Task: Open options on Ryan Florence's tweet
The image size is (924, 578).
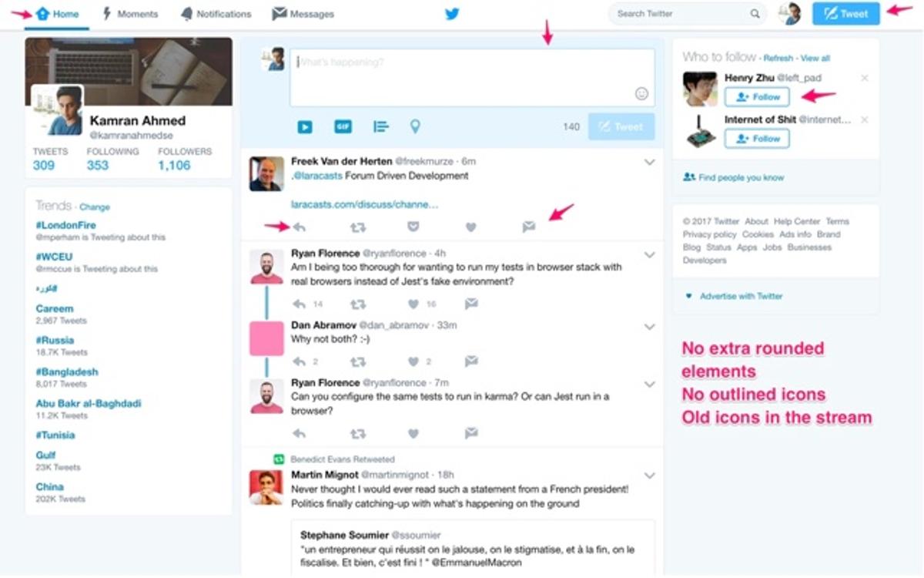Action: pyautogui.click(x=649, y=254)
